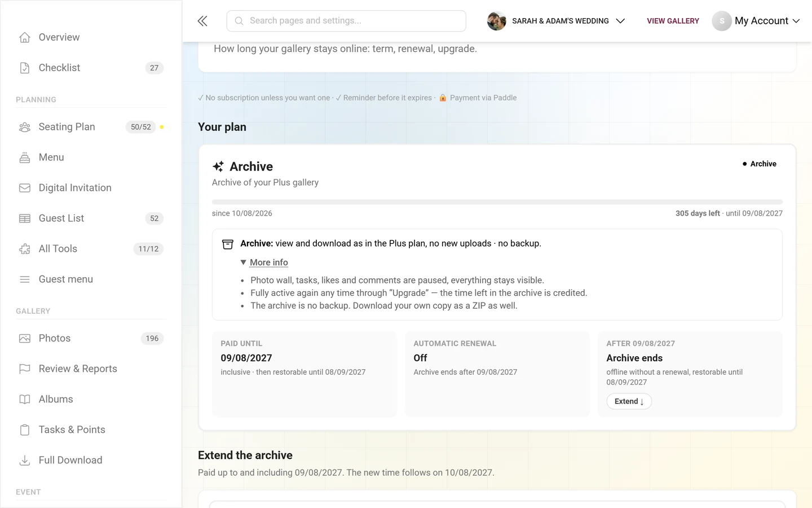Focus the search pages and settings field
The height and width of the screenshot is (508, 812).
[x=346, y=21]
